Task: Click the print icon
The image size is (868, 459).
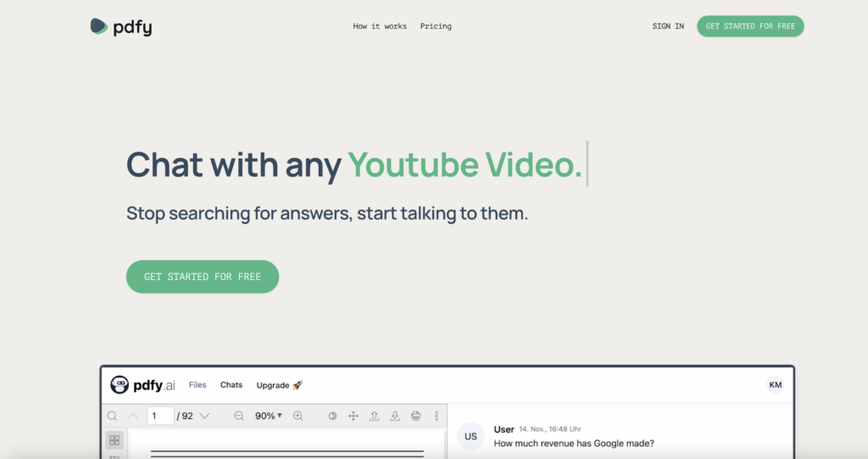Action: pyautogui.click(x=415, y=416)
